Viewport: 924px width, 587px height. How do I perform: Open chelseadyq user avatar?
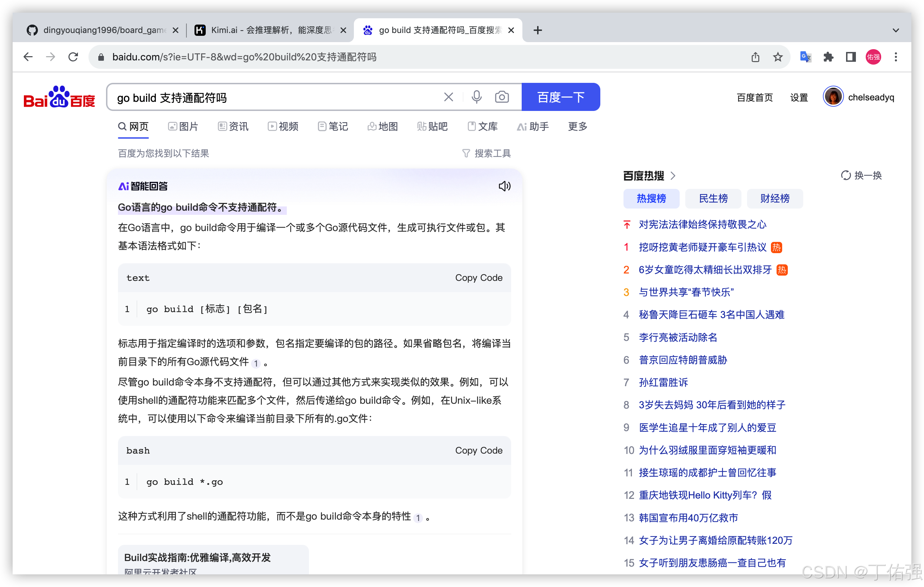point(833,97)
